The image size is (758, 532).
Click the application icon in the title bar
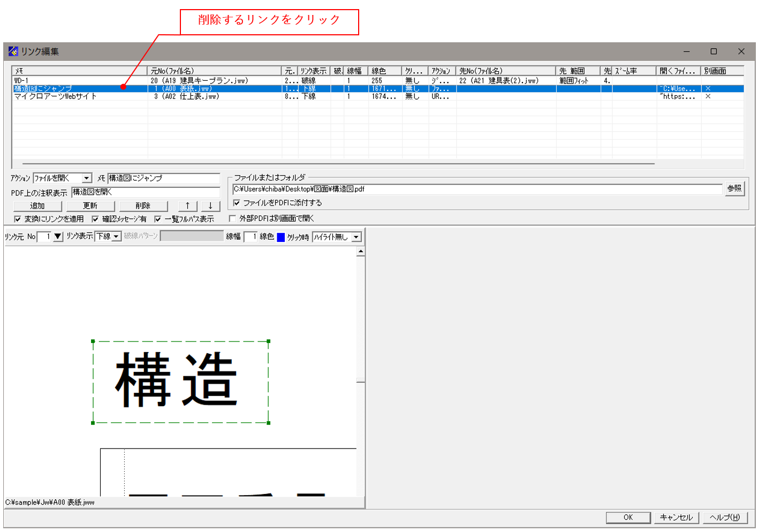13,51
